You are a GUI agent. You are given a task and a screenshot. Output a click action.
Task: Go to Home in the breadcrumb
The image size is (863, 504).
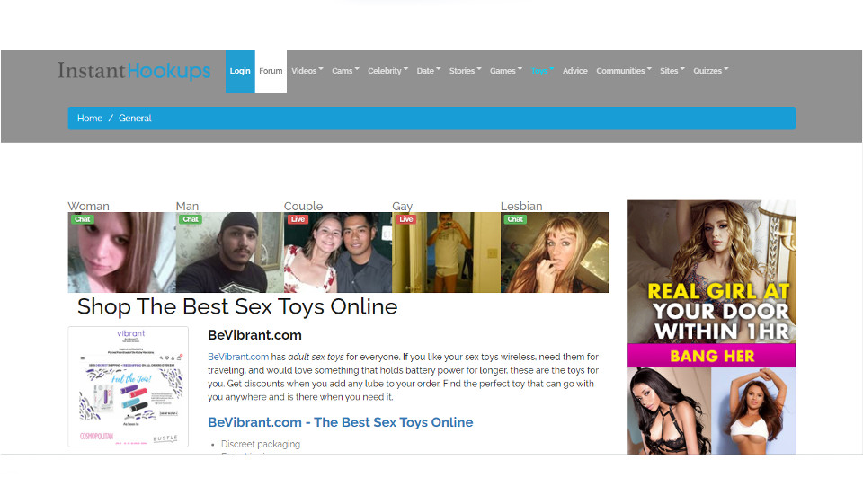tap(90, 119)
